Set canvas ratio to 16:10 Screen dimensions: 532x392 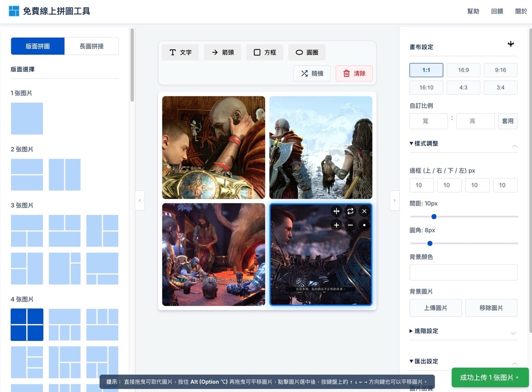click(x=426, y=88)
